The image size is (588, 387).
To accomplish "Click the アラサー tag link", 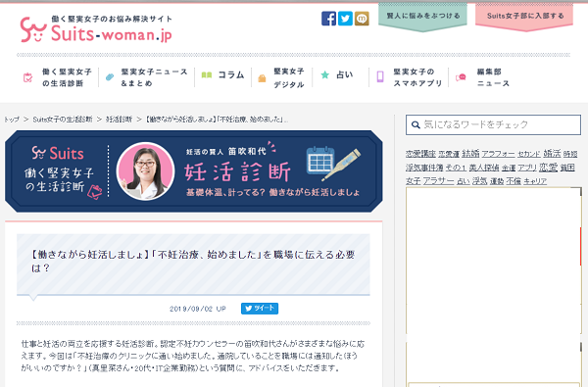I will [x=438, y=181].
